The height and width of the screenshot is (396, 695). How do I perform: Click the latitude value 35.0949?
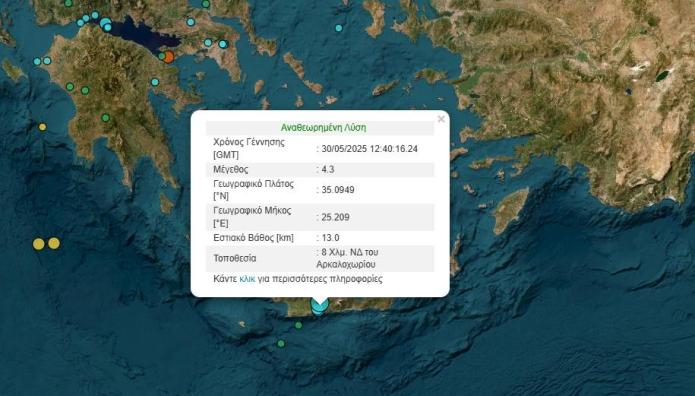[x=338, y=190]
